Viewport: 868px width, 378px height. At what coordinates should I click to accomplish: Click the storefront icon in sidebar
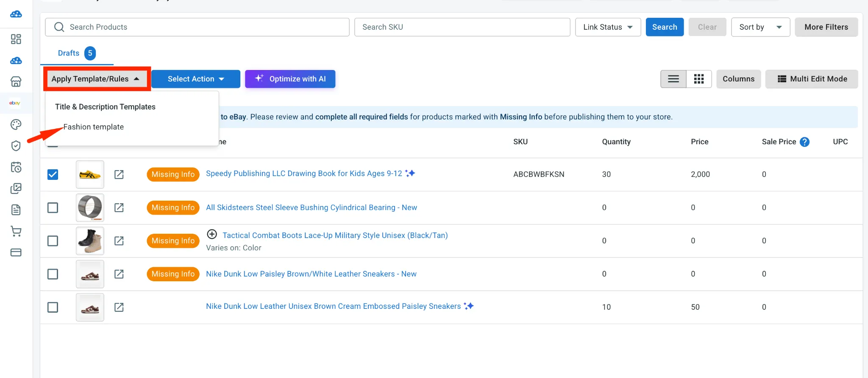16,81
